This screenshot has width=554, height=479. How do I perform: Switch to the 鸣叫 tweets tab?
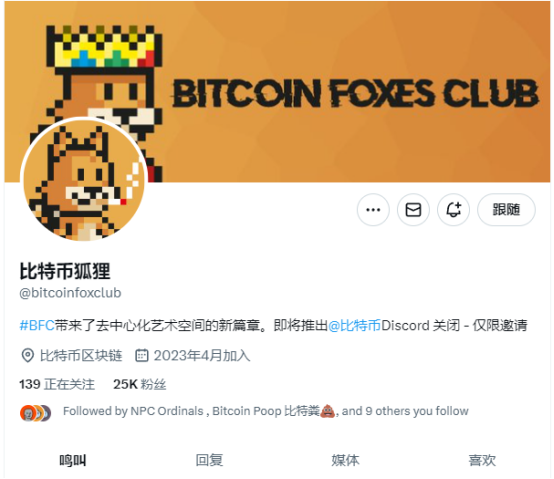tap(72, 460)
